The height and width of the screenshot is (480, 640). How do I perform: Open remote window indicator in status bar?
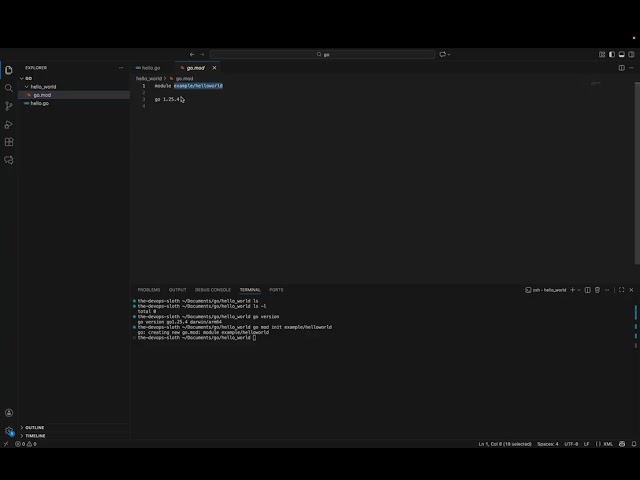tap(6, 444)
